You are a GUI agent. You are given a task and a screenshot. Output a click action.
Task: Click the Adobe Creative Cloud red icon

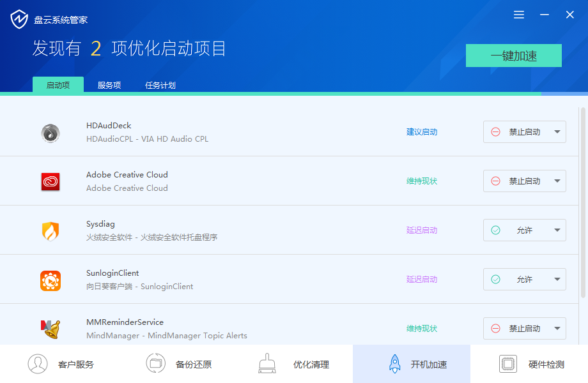click(50, 181)
